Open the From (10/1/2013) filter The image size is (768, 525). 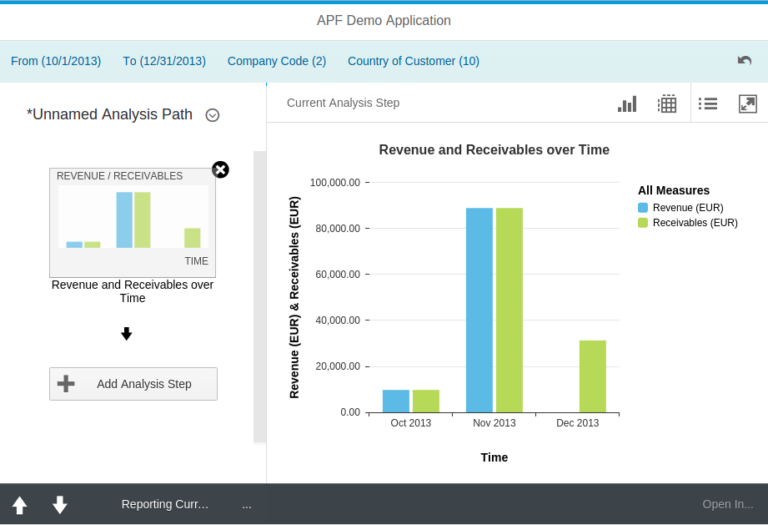coord(56,61)
